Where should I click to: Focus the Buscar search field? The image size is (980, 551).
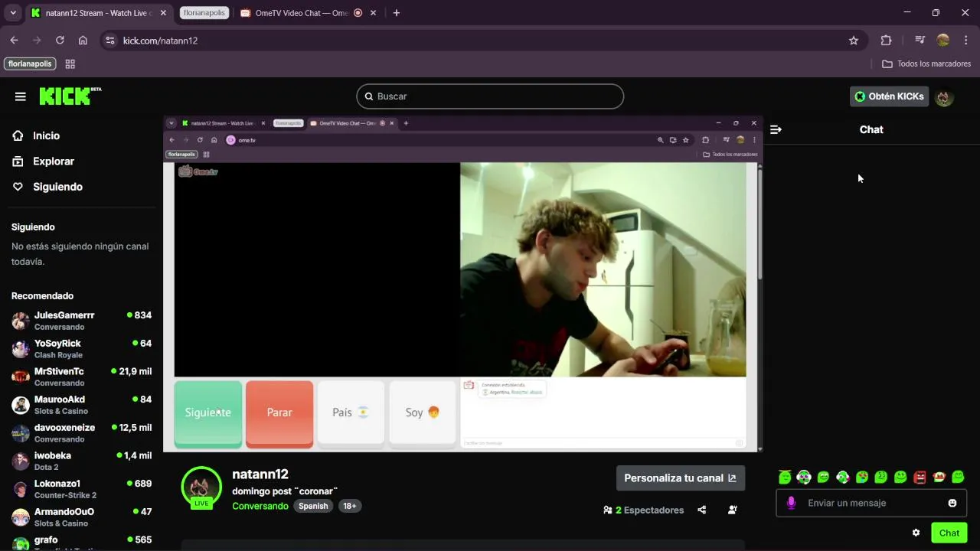(490, 96)
